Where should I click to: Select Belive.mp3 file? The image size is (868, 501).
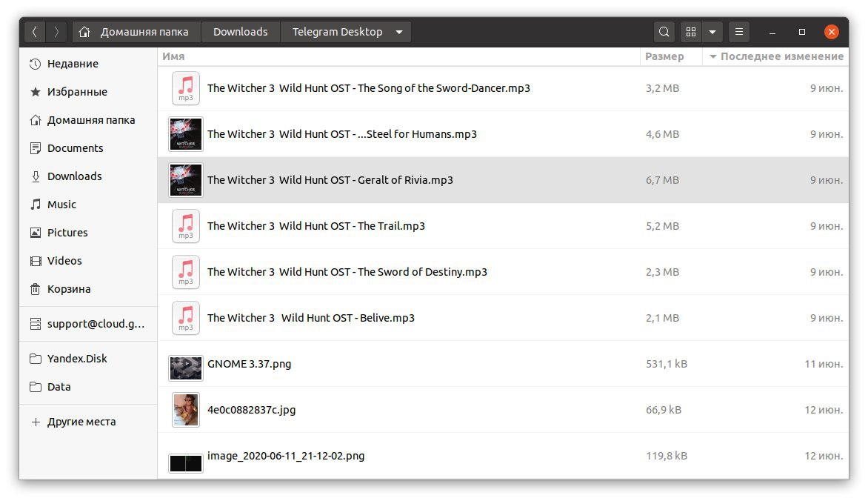click(x=503, y=318)
